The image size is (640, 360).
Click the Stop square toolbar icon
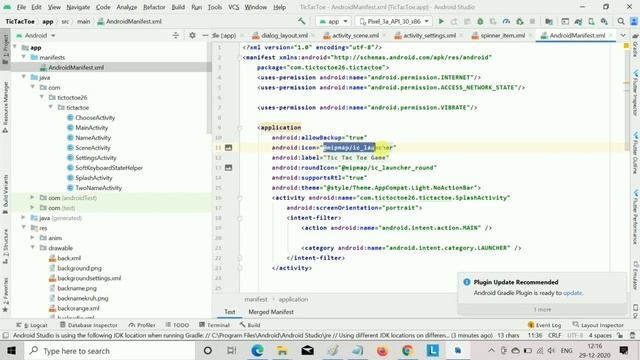click(532, 21)
